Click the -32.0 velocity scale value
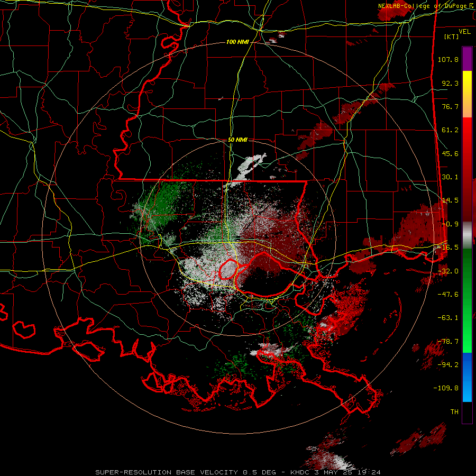Screen dimensions: 476x476 [x=448, y=271]
